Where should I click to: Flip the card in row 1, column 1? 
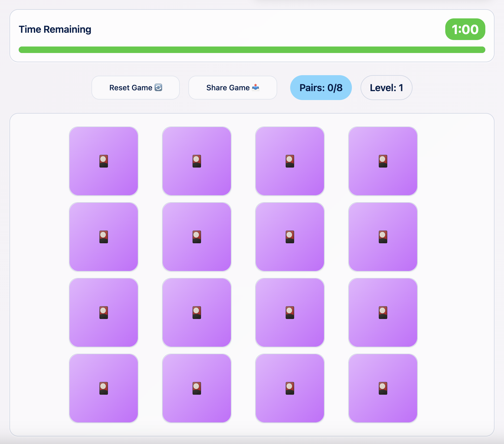(104, 161)
